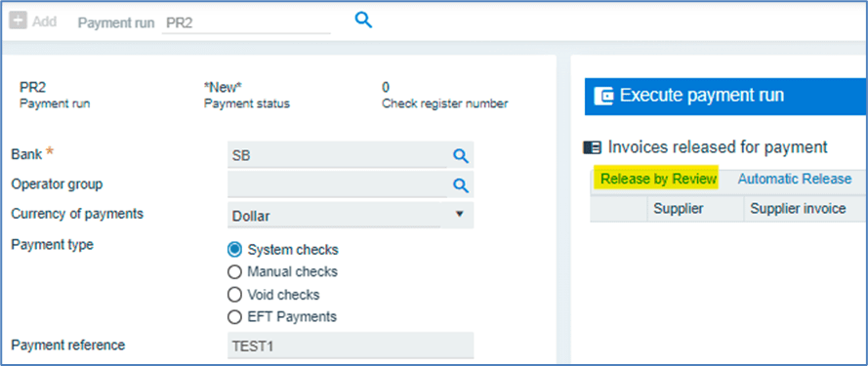The image size is (868, 366).
Task: Select Manual checks payment type
Action: click(234, 272)
